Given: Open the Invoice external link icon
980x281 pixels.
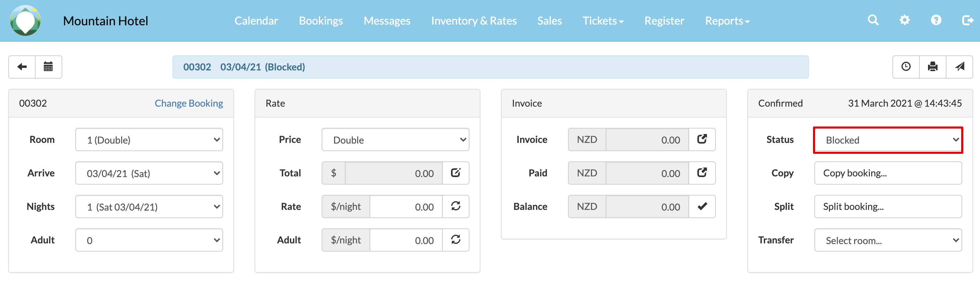Looking at the screenshot, I should (702, 139).
